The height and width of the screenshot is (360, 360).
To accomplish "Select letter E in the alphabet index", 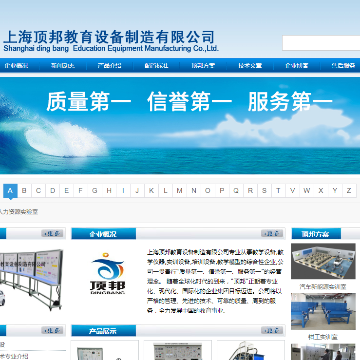I will coord(67,191).
